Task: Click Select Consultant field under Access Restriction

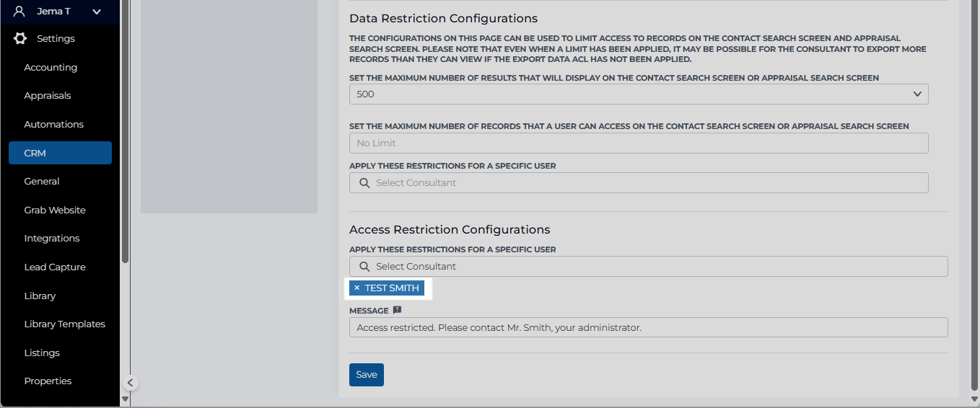Action: [x=649, y=266]
